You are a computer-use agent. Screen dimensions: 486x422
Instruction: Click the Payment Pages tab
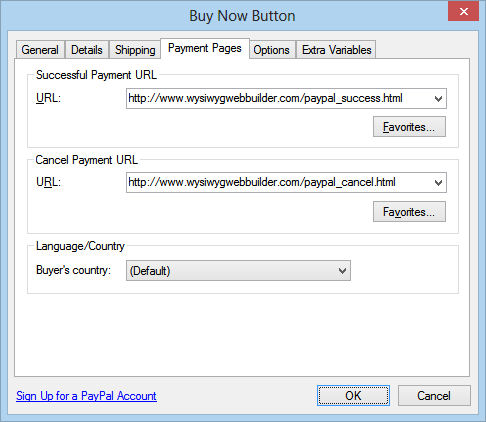(205, 49)
